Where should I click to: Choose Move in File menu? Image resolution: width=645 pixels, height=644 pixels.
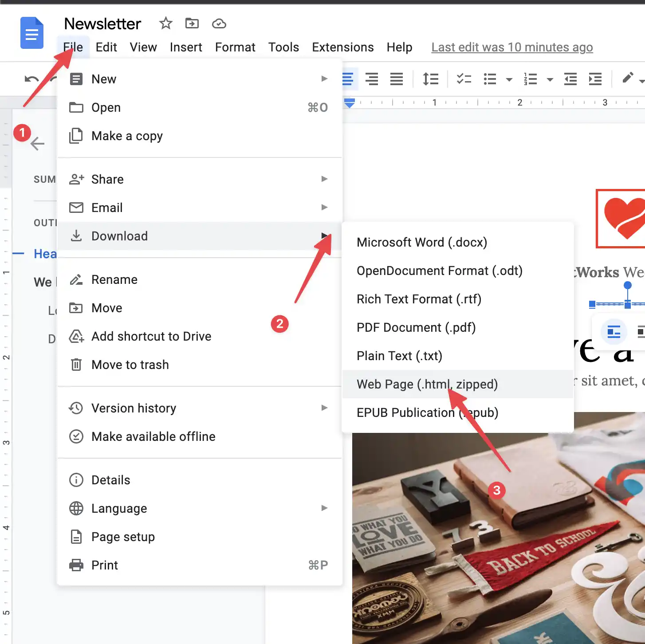[x=200, y=308]
